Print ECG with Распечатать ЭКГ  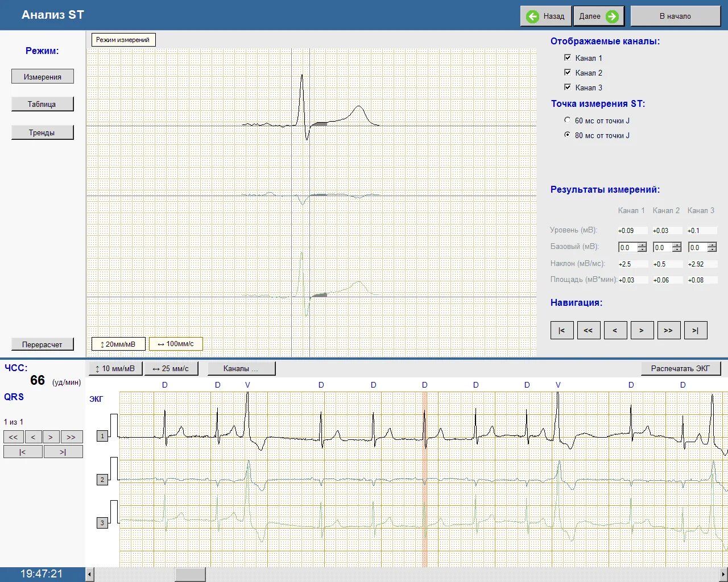pos(681,368)
